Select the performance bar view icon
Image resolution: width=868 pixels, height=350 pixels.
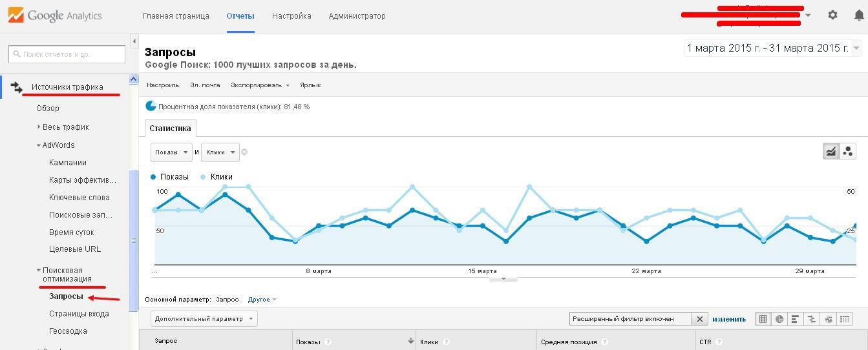pyautogui.click(x=796, y=319)
